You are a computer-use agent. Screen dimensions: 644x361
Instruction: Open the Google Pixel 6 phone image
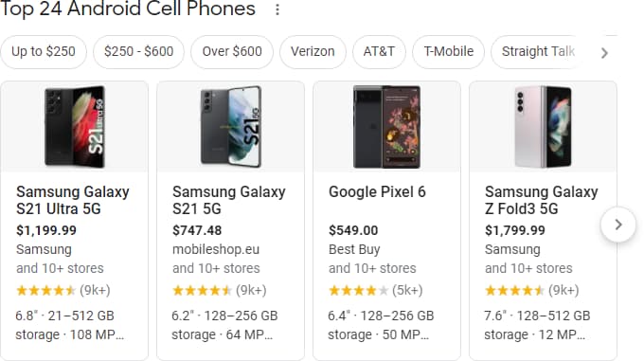click(x=387, y=127)
